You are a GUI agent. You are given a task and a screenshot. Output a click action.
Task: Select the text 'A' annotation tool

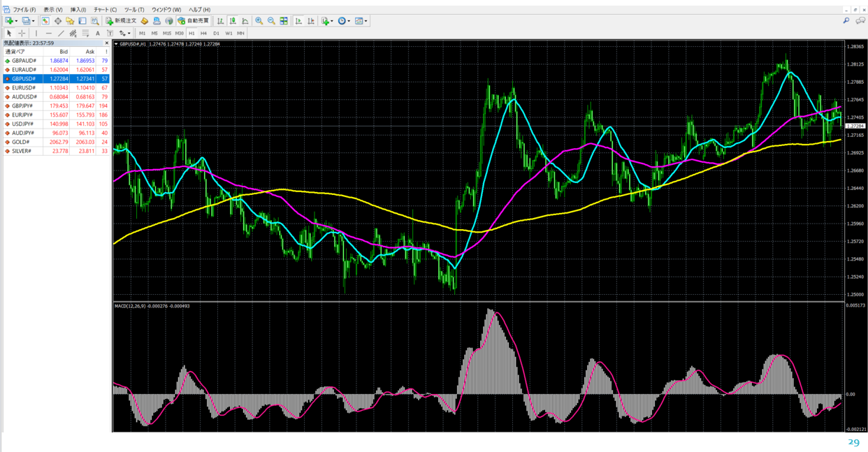[98, 33]
